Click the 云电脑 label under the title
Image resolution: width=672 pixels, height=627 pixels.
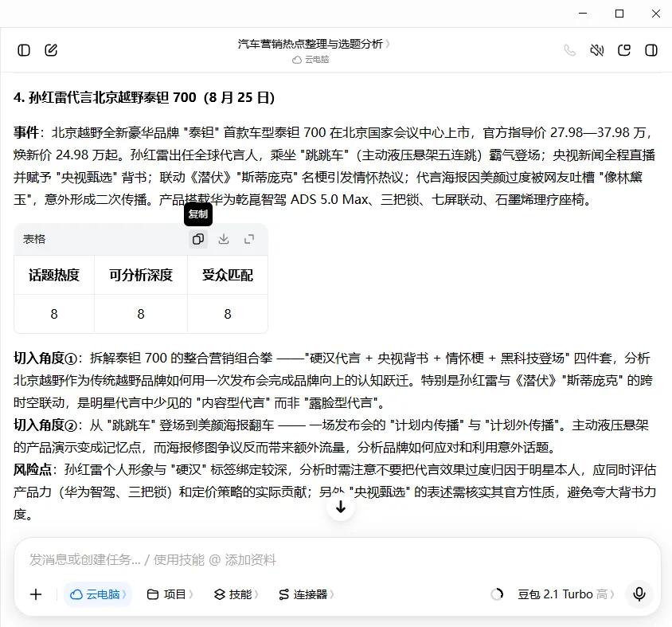pyautogui.click(x=311, y=60)
